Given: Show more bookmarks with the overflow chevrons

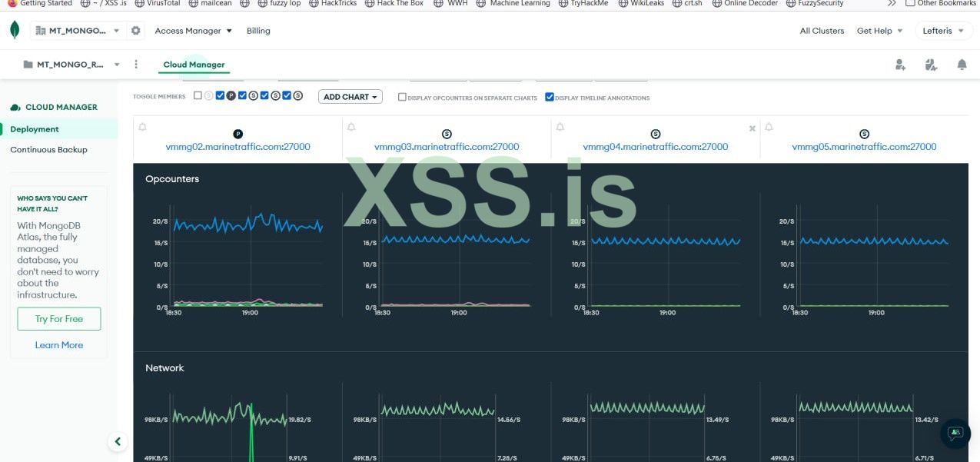Looking at the screenshot, I should click(x=892, y=3).
